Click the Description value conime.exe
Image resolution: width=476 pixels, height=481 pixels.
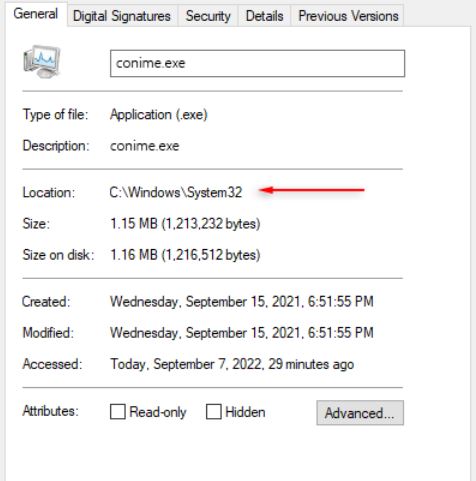pyautogui.click(x=145, y=146)
